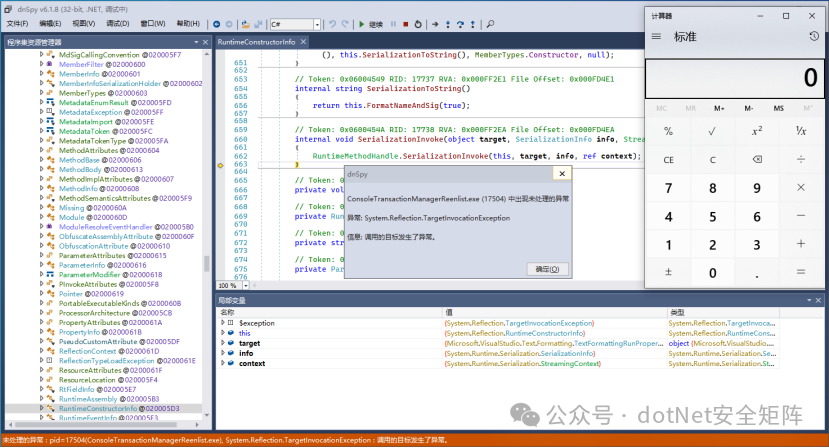The width and height of the screenshot is (829, 448).
Task: Click 确定(O) in the exception dialog
Action: click(547, 269)
